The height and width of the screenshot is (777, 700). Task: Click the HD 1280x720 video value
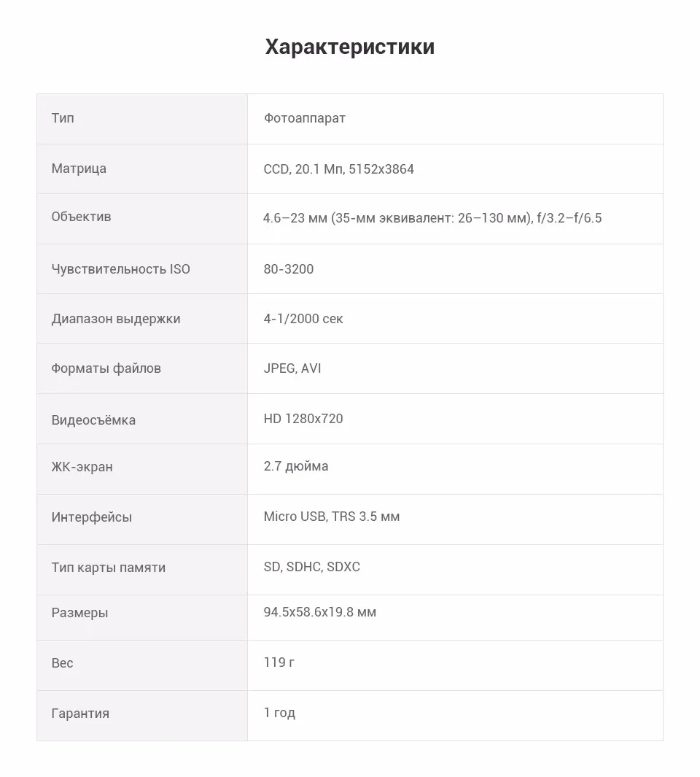coord(303,419)
